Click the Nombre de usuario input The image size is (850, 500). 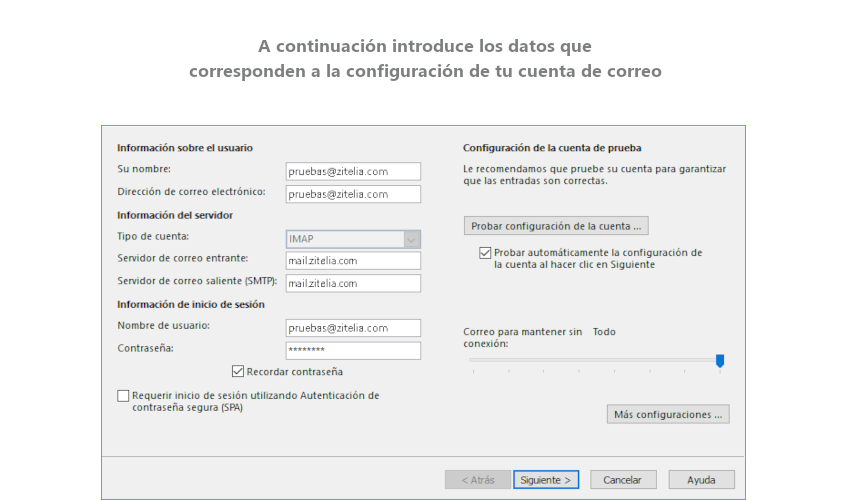coord(353,328)
